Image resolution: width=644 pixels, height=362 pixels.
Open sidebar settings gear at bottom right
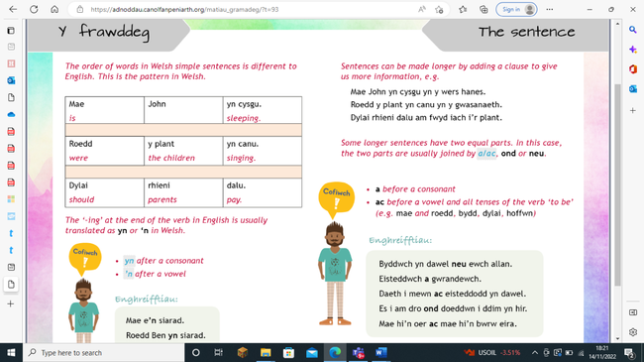coord(633,331)
